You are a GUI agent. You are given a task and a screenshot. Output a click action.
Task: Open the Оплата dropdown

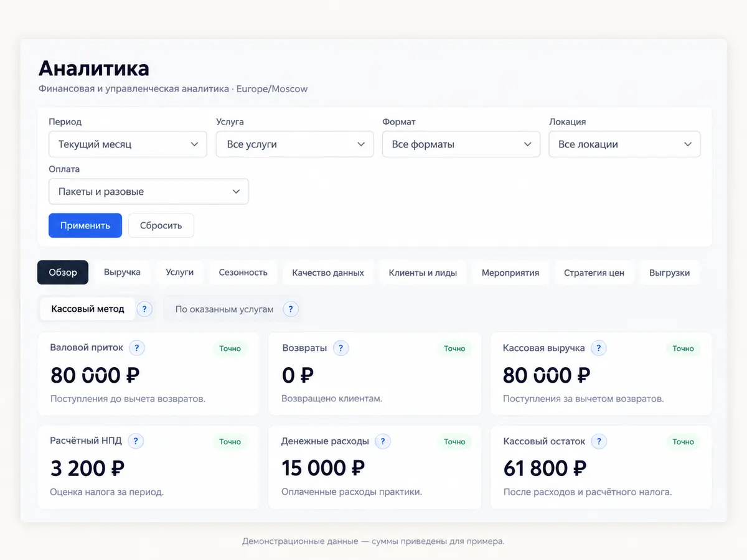click(x=149, y=192)
